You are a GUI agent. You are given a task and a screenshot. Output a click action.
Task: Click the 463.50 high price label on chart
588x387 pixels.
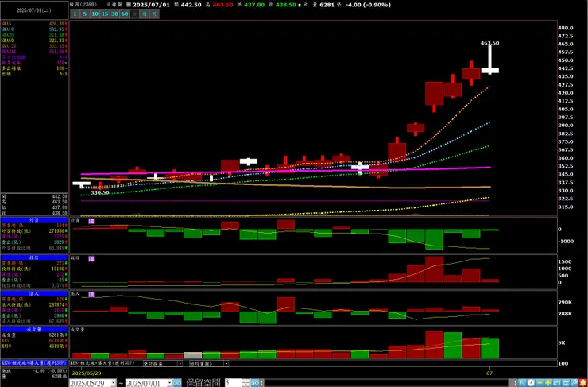489,43
